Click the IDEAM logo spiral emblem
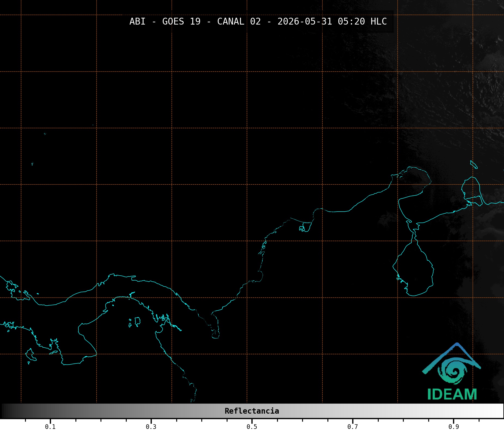 [452, 371]
